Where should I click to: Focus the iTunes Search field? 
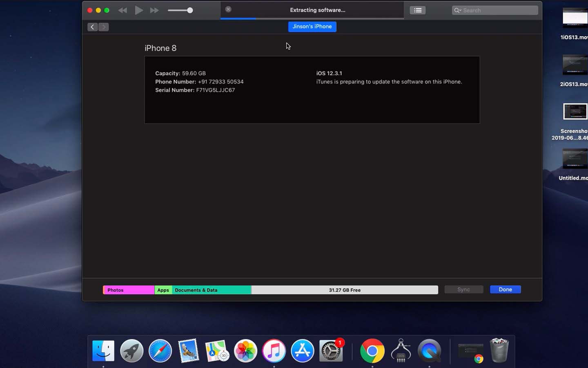click(x=495, y=10)
